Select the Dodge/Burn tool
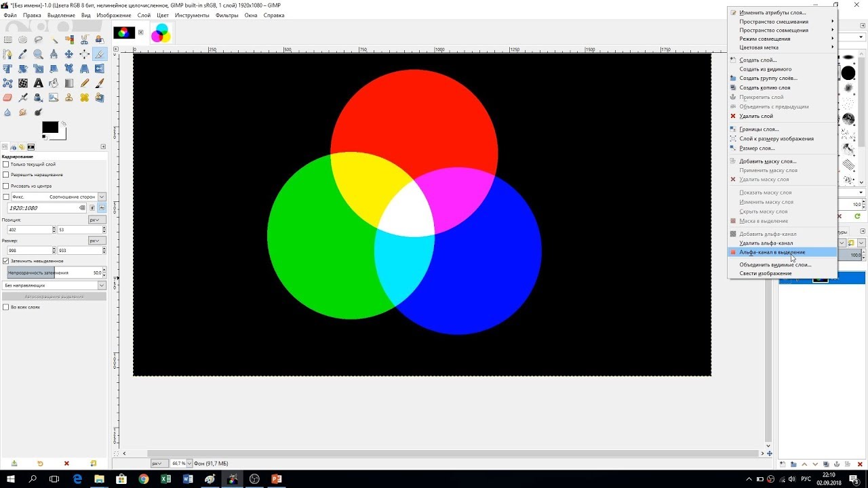This screenshot has height=488, width=868. (x=38, y=112)
